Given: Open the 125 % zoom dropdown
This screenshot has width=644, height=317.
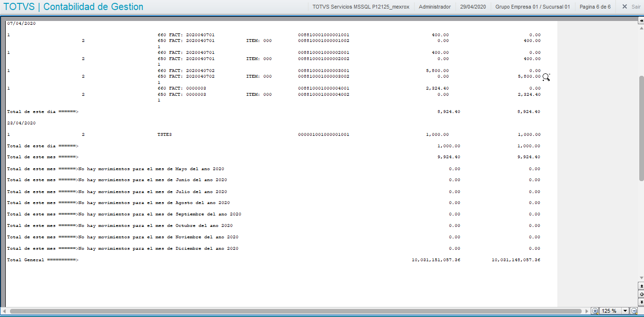Looking at the screenshot, I should click(x=625, y=311).
